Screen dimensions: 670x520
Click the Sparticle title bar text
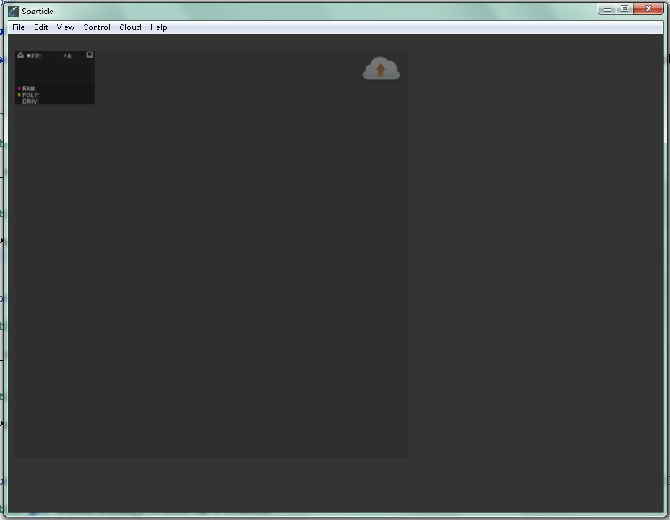point(37,11)
